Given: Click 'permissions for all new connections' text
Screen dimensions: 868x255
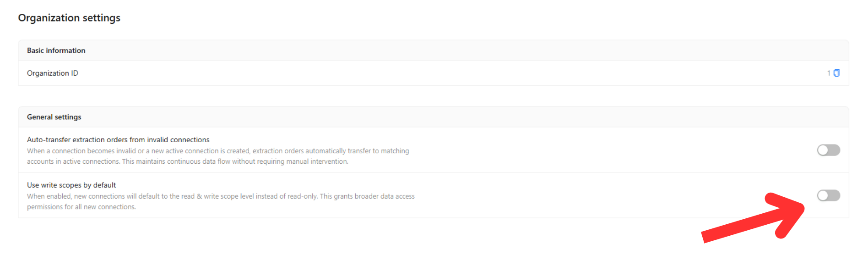Looking at the screenshot, I should 81,207.
